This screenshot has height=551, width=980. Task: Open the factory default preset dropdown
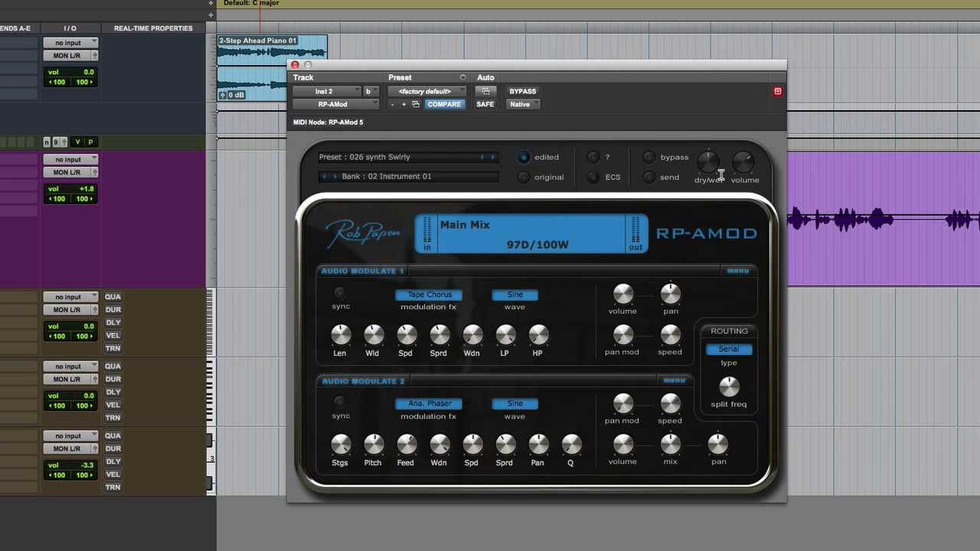(x=427, y=92)
